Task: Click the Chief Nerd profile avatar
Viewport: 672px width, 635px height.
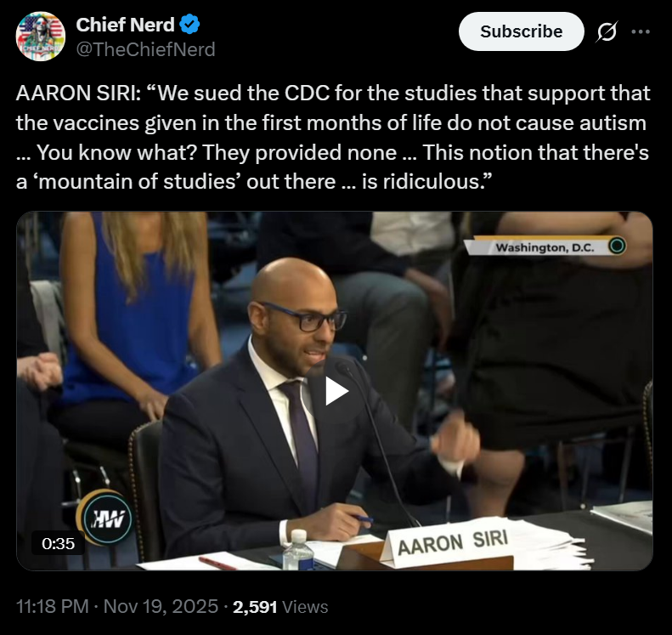Action: click(40, 37)
